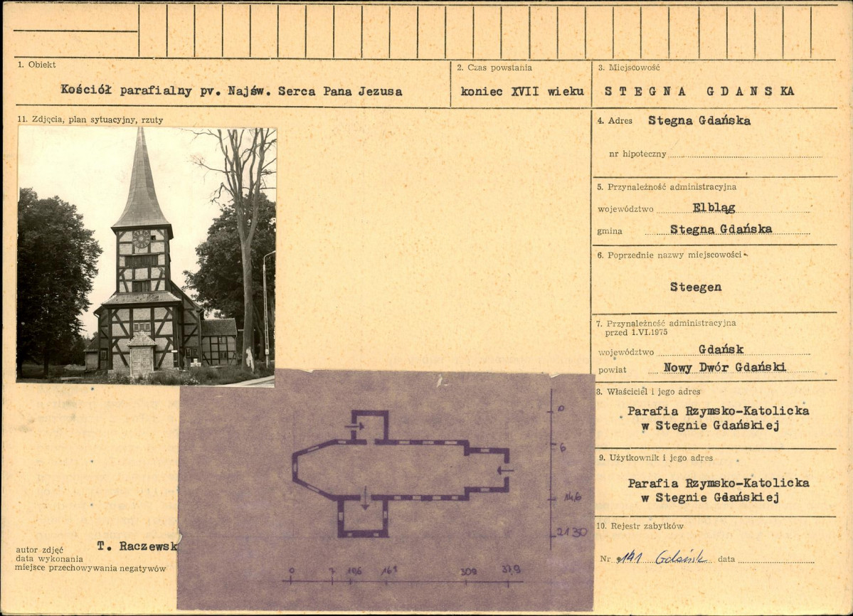The width and height of the screenshot is (853, 616).
Task: Select owner 'Parafia Rzymsko-Katolicka' under section 8
Action: (718, 411)
